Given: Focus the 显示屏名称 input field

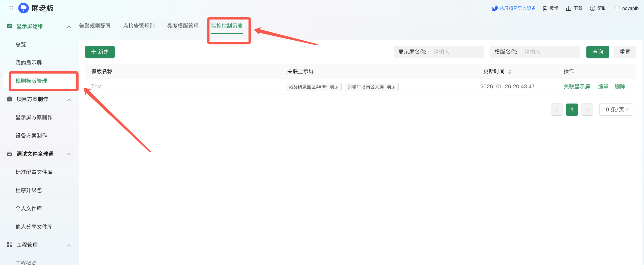Looking at the screenshot, I should click(457, 52).
